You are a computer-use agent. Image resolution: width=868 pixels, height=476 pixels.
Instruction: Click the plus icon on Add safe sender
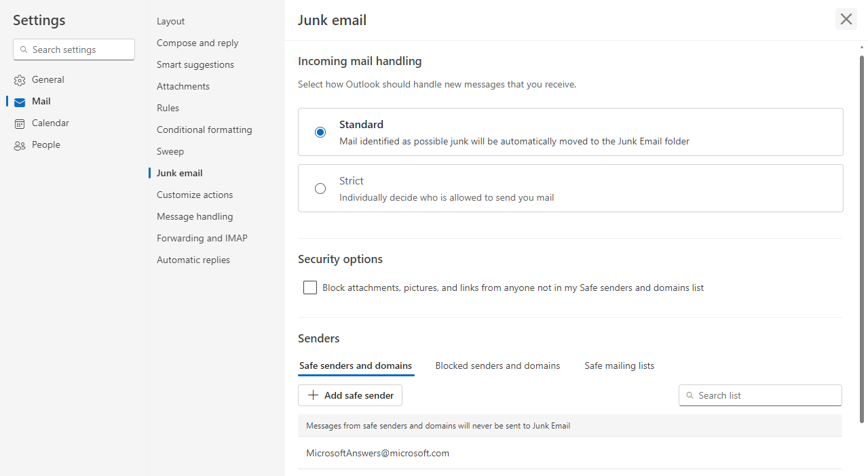click(x=313, y=395)
